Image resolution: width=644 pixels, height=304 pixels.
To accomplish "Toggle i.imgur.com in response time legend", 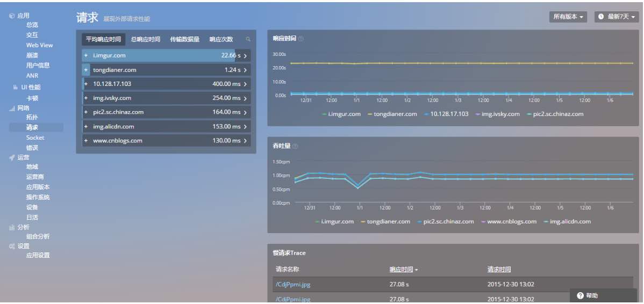I will point(341,114).
